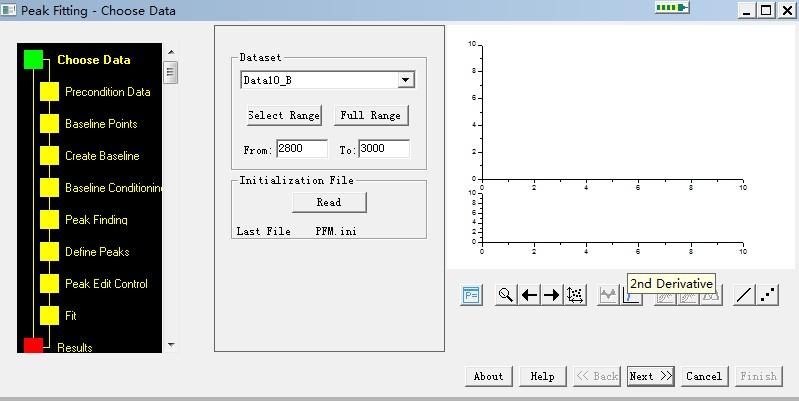Click the red Results step square
This screenshot has height=401, width=799.
pos(33,345)
